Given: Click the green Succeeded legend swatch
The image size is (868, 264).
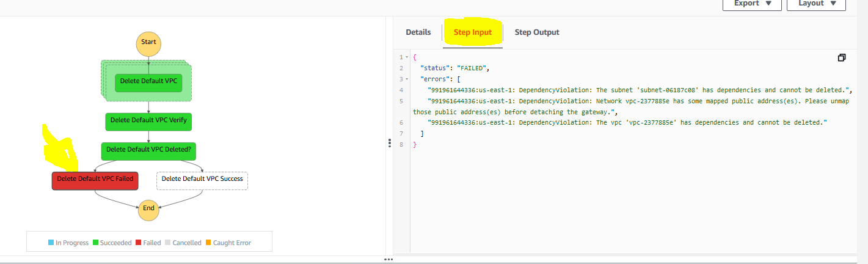Looking at the screenshot, I should pyautogui.click(x=96, y=243).
